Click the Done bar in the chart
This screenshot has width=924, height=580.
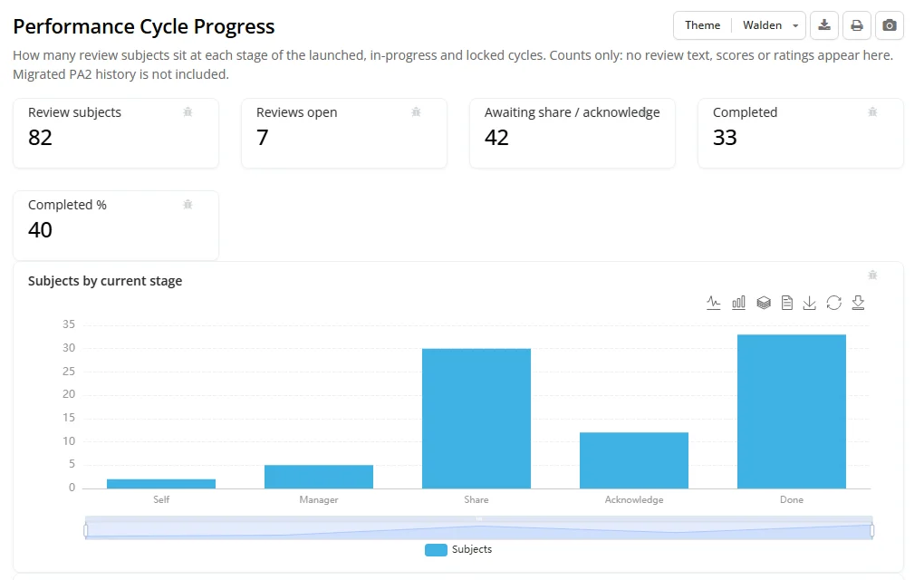[792, 411]
